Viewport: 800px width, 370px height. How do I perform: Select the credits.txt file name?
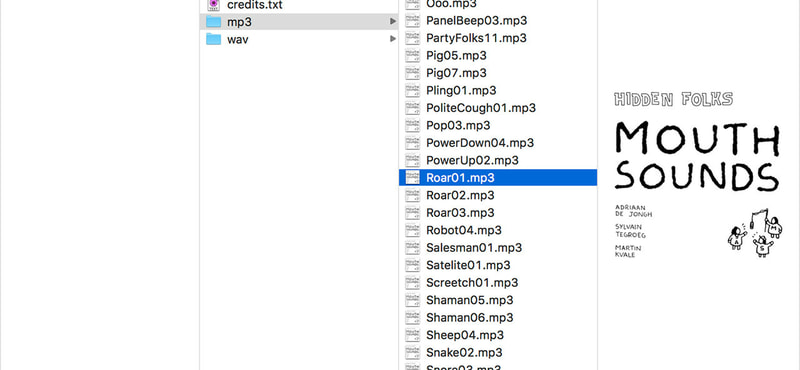[255, 5]
